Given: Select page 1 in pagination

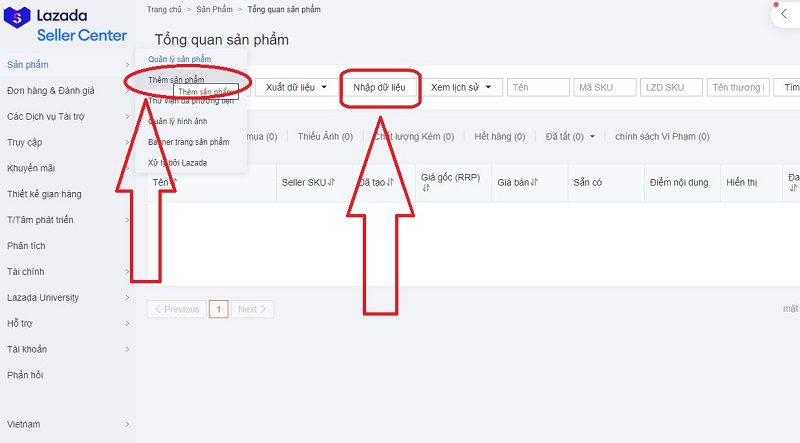Looking at the screenshot, I should click(x=218, y=309).
